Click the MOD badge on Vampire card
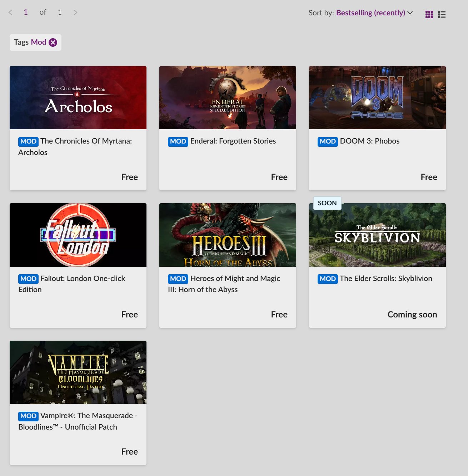Screen dimensions: 468x476 coord(28,416)
